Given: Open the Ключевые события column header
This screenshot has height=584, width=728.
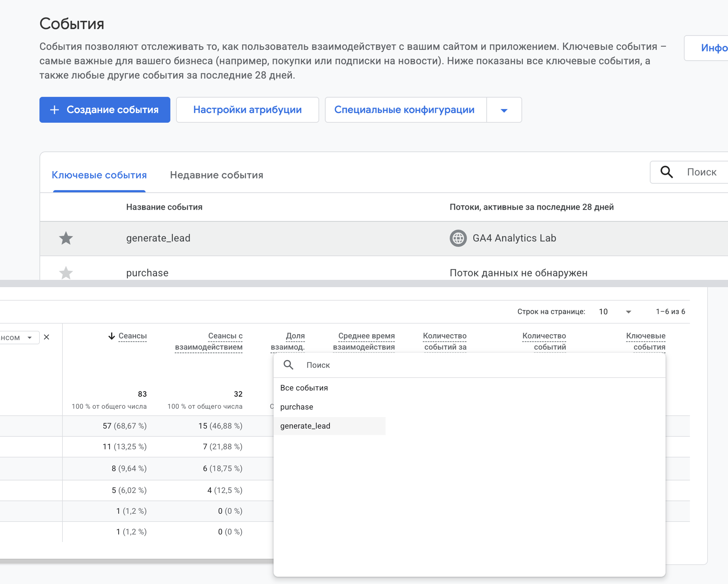Looking at the screenshot, I should tap(645, 341).
